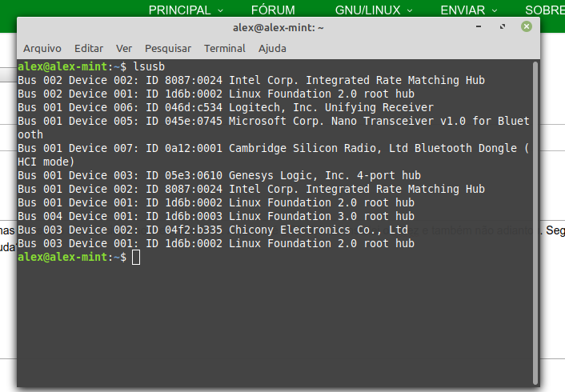
Task: Click 'Linux Foundation 3.0 root hub' line
Action: point(216,216)
